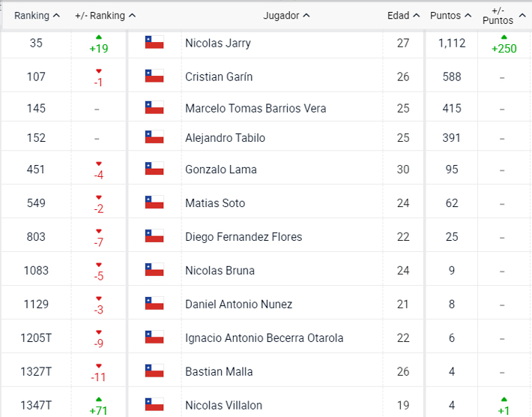Click flag icon next to Bastian Malla
The image size is (532, 417).
click(154, 371)
